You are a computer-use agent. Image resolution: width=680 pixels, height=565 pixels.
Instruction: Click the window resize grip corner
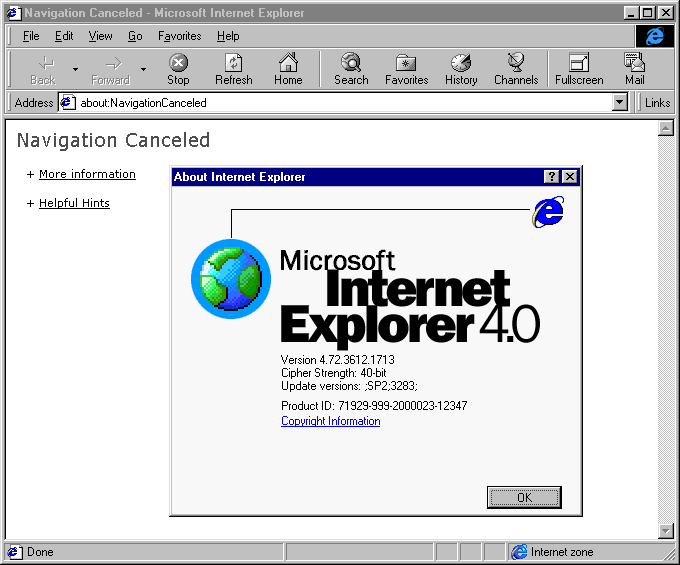669,555
